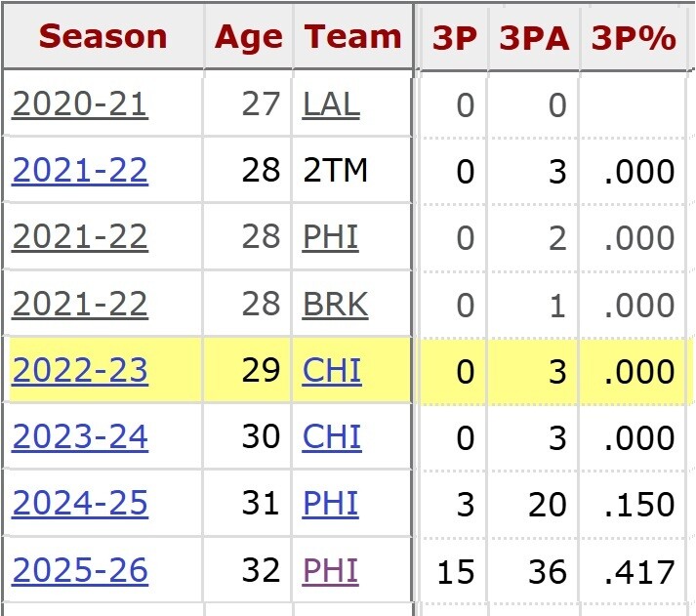Sort the table by Age column
This screenshot has width=696, height=616.
248,37
